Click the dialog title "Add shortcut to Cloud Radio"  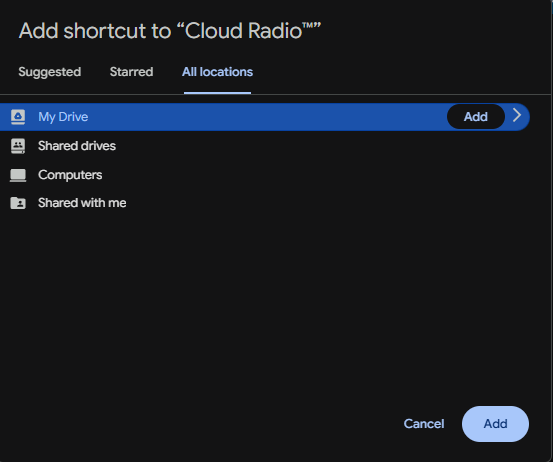tap(170, 31)
